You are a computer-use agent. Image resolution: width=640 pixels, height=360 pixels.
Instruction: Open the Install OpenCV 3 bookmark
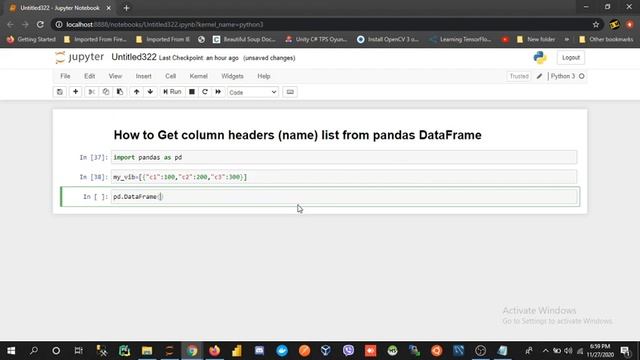(388, 40)
